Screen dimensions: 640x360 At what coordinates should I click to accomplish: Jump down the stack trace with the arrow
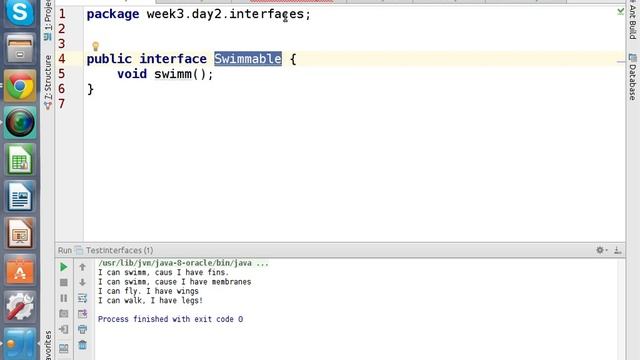[82, 282]
